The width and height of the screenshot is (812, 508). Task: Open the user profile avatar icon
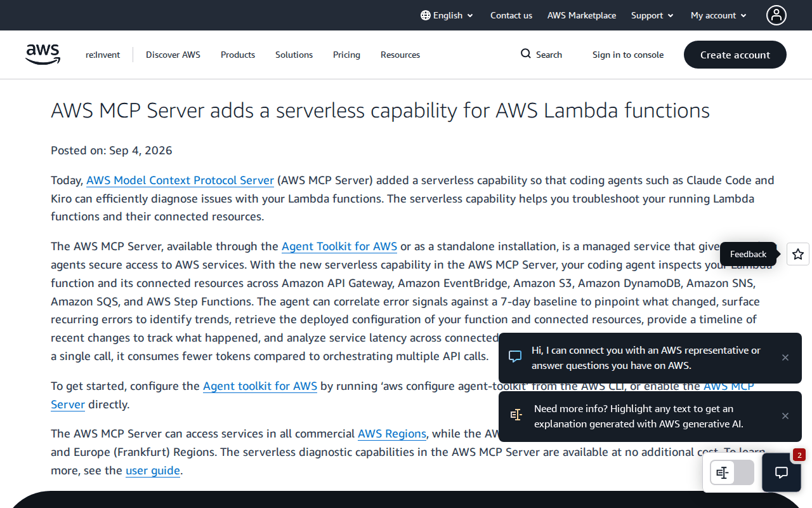776,15
